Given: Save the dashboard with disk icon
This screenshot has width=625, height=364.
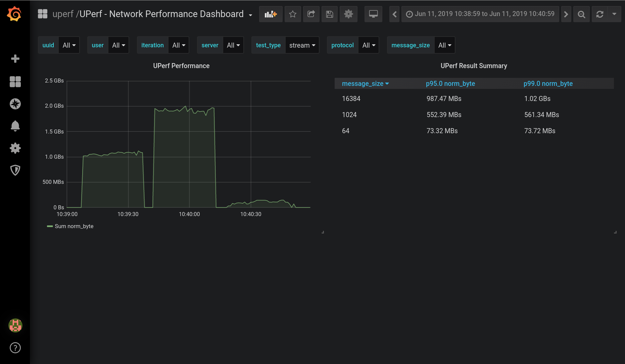Looking at the screenshot, I should pos(330,14).
